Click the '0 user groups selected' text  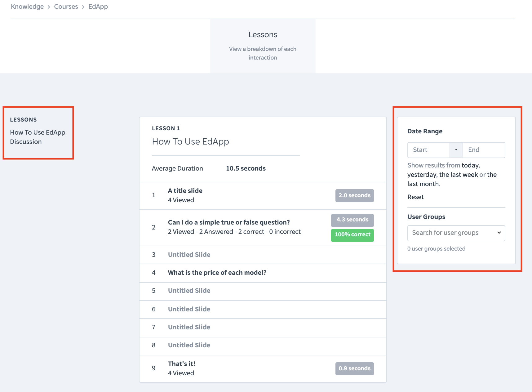[436, 249]
